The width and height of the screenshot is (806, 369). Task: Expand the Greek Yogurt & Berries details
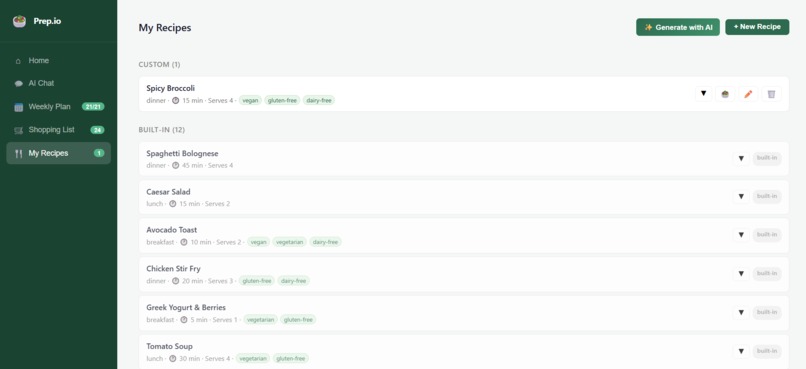(741, 312)
